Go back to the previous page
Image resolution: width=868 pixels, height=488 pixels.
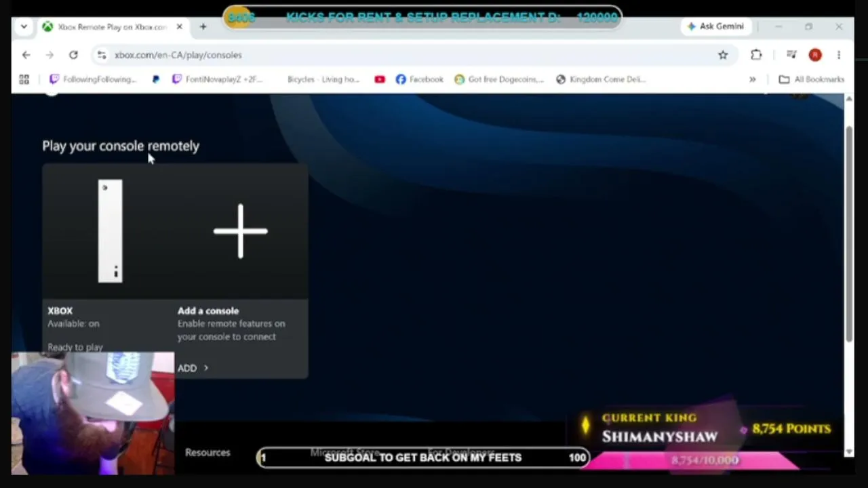click(26, 55)
